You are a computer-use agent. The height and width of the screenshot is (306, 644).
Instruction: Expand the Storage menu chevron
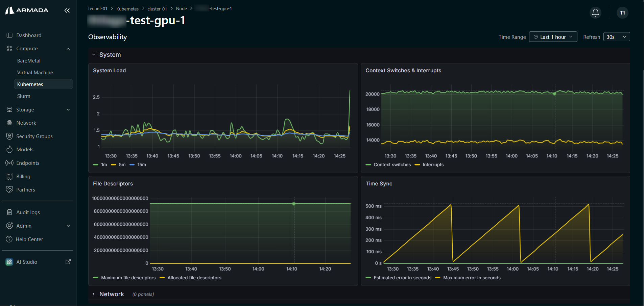click(x=68, y=109)
